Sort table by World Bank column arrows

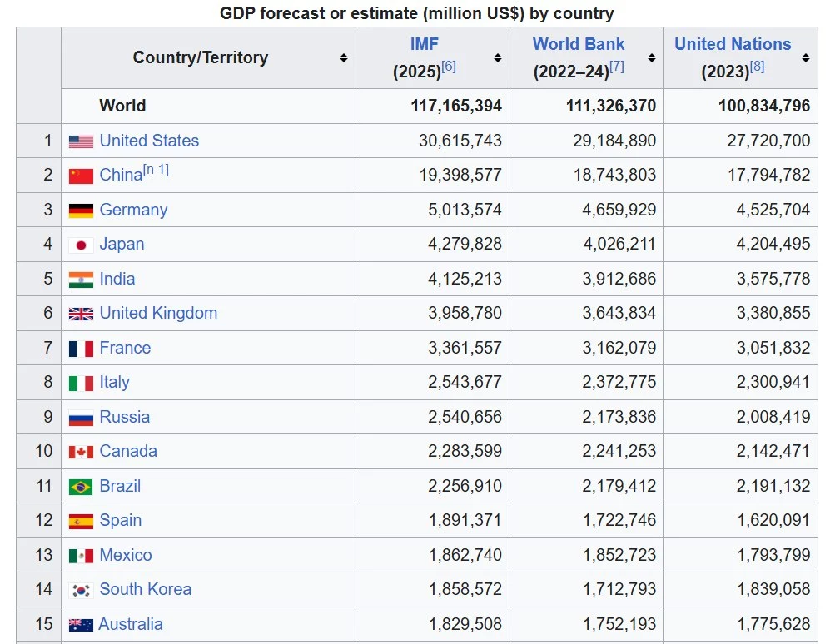pos(652,57)
